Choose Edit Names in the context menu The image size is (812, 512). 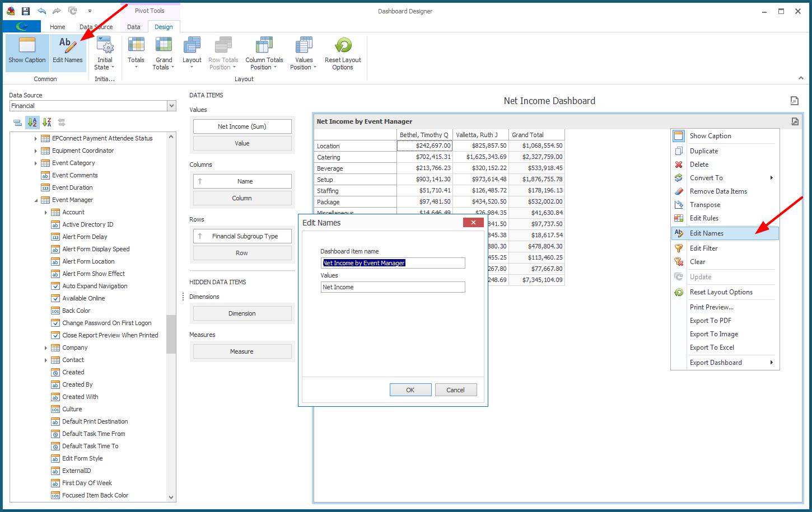click(x=725, y=233)
